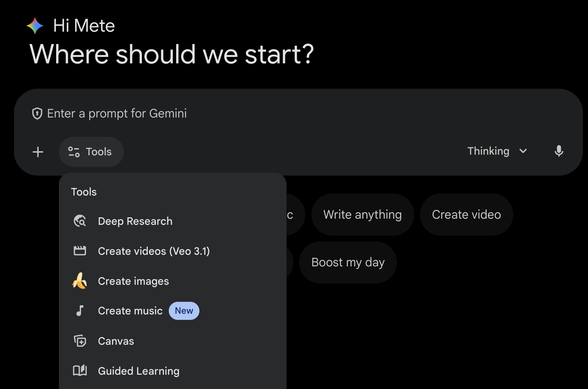Open the Thinking model dropdown

(x=488, y=151)
